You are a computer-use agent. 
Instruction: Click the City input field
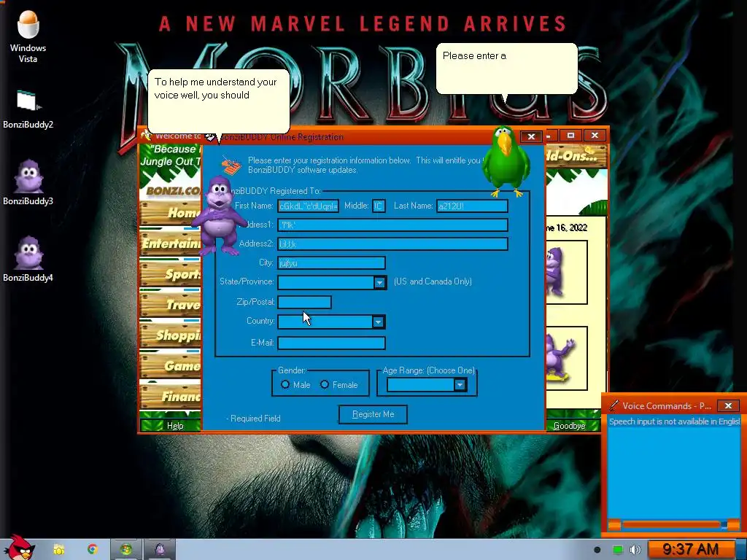coord(332,262)
